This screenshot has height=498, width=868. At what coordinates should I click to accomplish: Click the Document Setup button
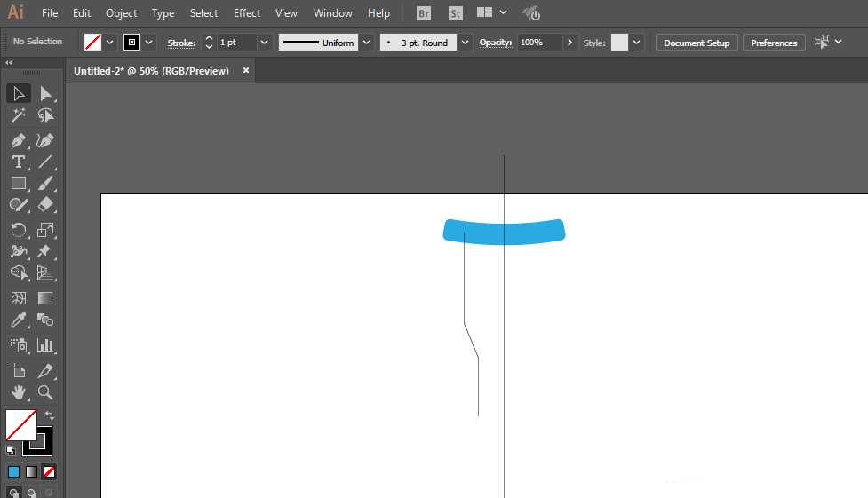click(x=697, y=43)
